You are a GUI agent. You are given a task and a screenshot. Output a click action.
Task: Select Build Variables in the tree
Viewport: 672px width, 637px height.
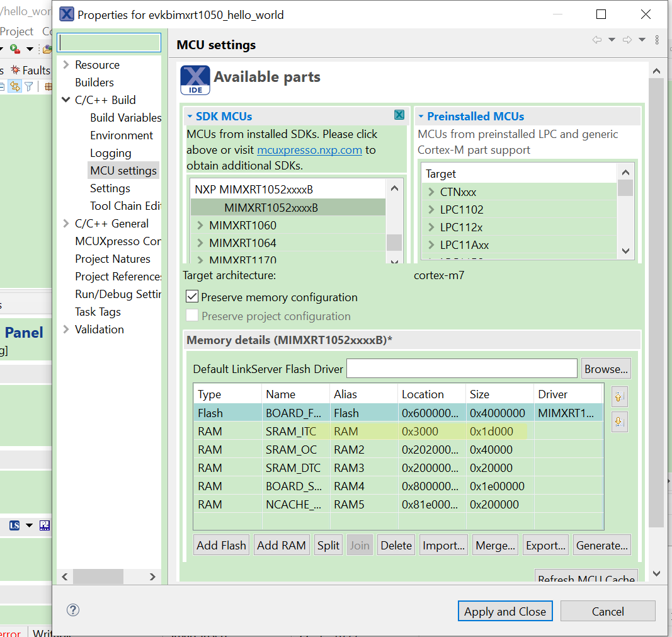[125, 117]
